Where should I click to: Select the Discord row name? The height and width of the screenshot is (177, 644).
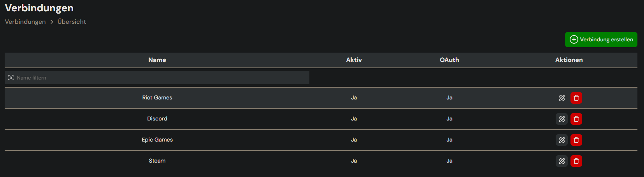pyautogui.click(x=157, y=119)
